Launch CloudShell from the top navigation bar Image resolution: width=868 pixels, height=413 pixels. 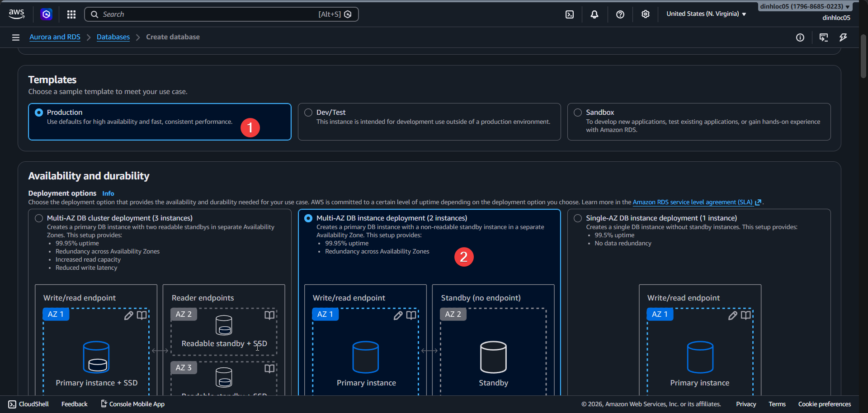(x=569, y=14)
